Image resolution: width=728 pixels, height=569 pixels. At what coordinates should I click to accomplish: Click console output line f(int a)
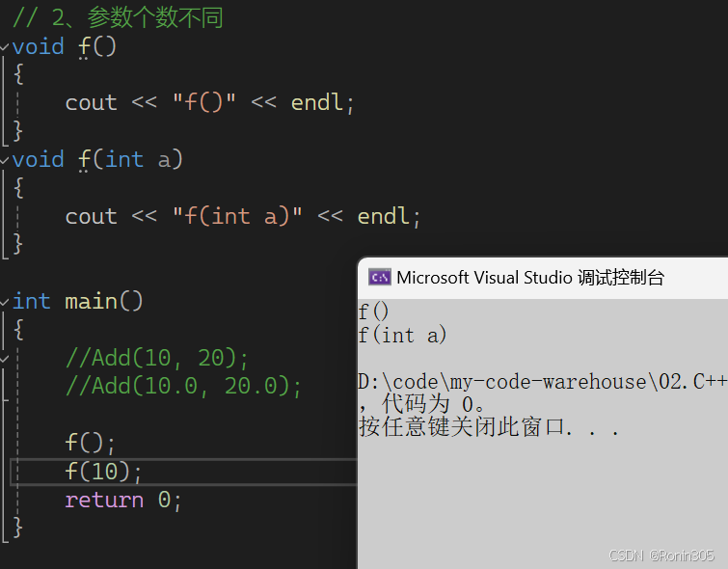[402, 336]
